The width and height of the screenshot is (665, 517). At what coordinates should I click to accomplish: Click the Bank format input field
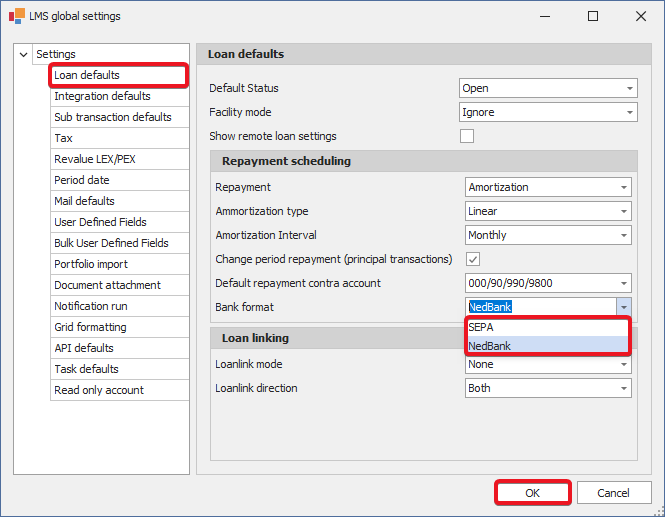coord(540,308)
